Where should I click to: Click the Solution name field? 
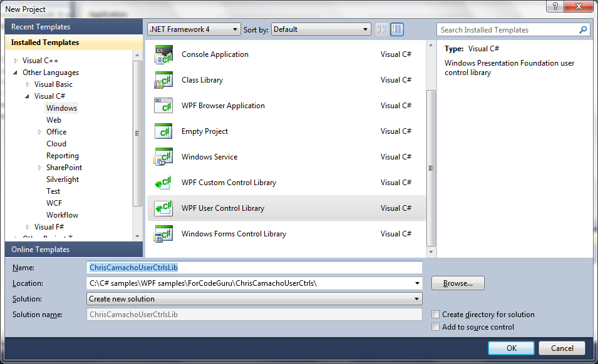pyautogui.click(x=254, y=315)
